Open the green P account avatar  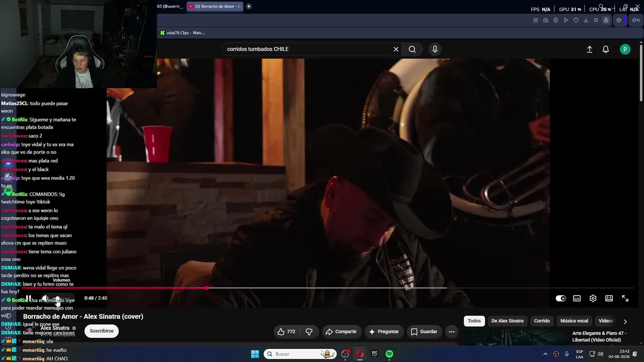[625, 49]
